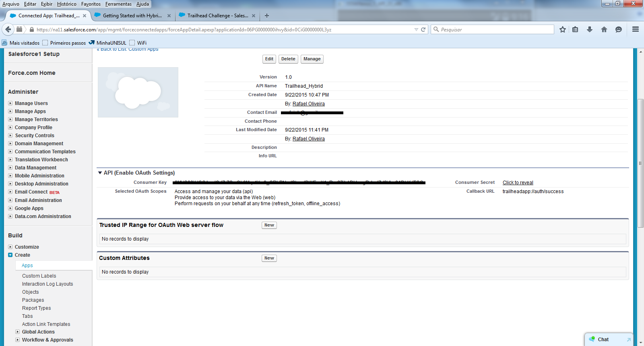644x346 pixels.
Task: Expand Security Controls section
Action: pyautogui.click(x=10, y=136)
